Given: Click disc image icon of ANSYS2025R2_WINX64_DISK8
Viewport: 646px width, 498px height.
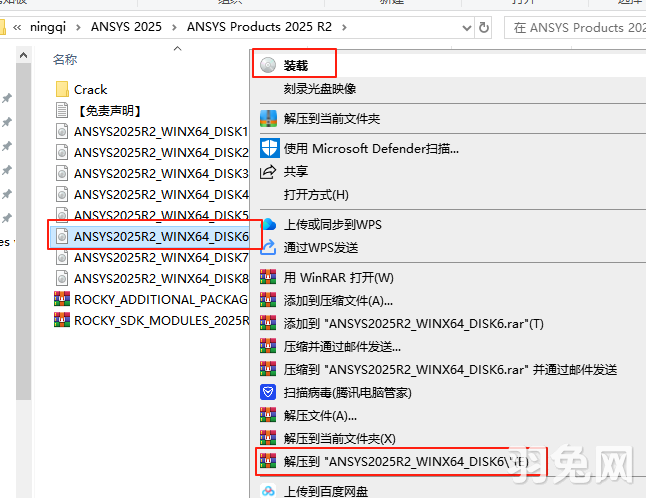Looking at the screenshot, I should tap(62, 278).
